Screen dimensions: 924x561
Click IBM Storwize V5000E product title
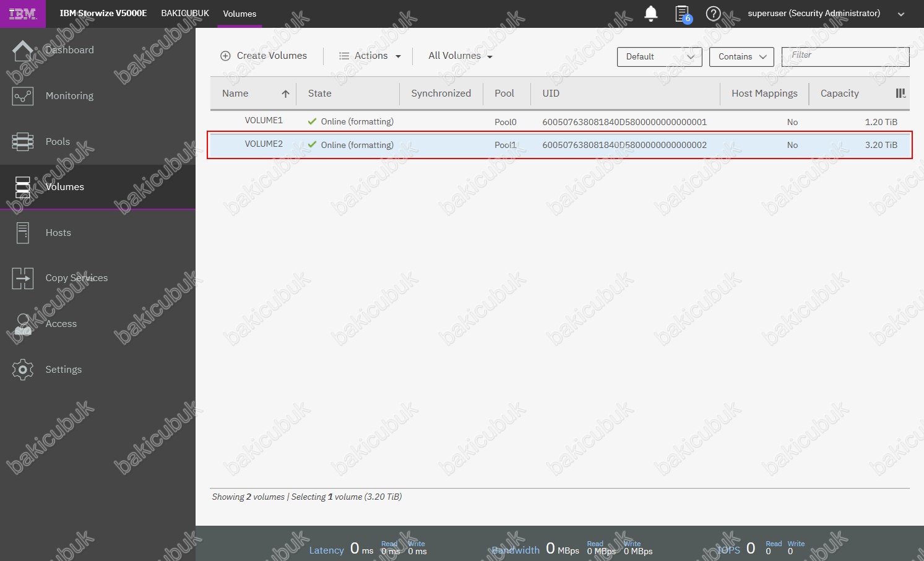[103, 13]
